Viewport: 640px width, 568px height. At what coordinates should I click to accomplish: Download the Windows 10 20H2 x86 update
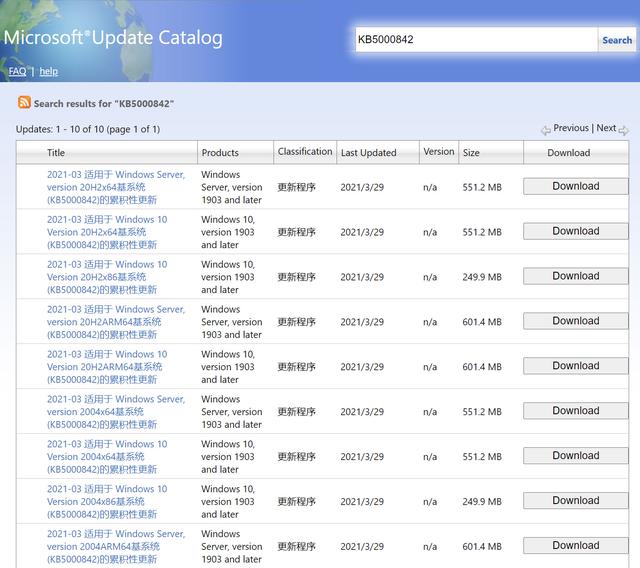(576, 276)
